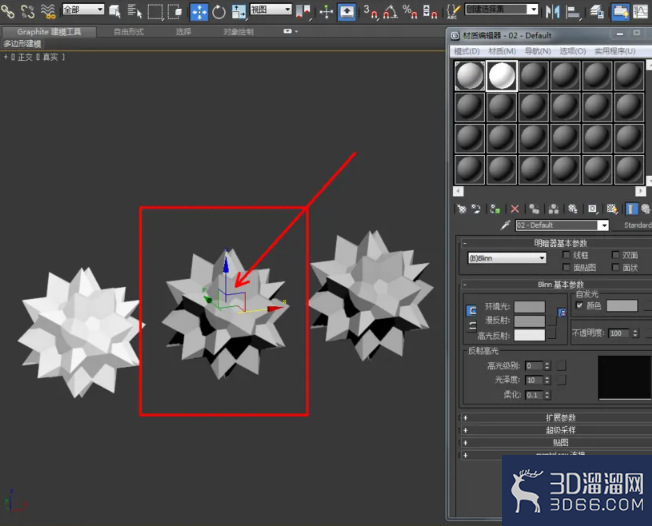The height and width of the screenshot is (526, 652).
Task: Click the Use Pivot Point Center icon
Action: 303,12
